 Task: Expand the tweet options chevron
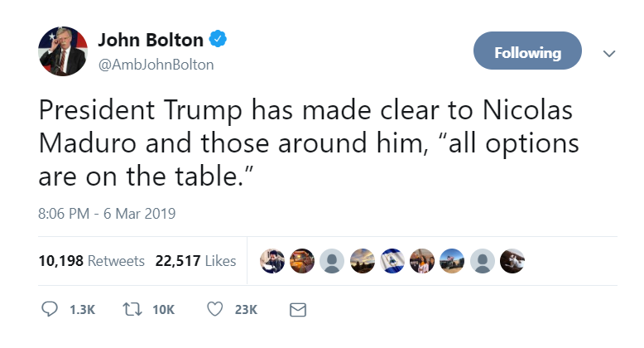[x=609, y=53]
